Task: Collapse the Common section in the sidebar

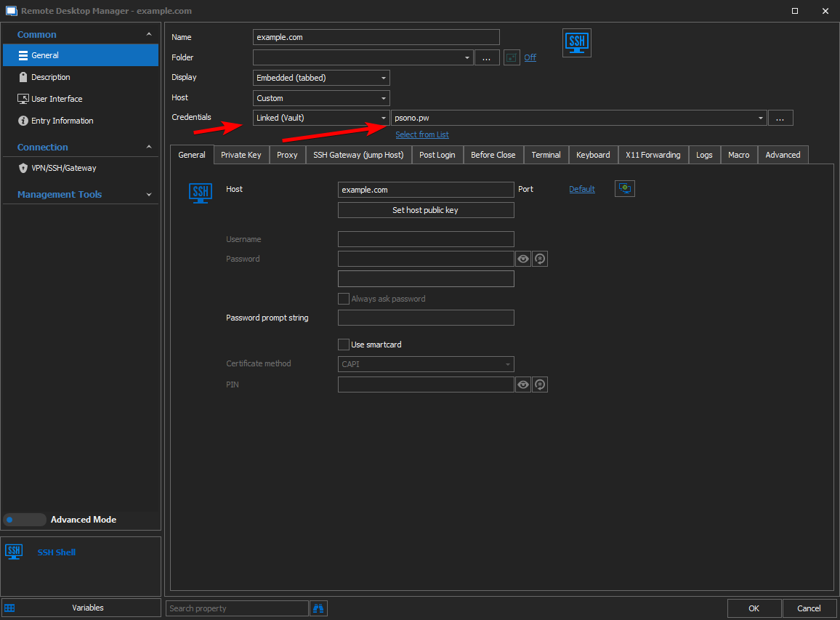Action: tap(149, 33)
